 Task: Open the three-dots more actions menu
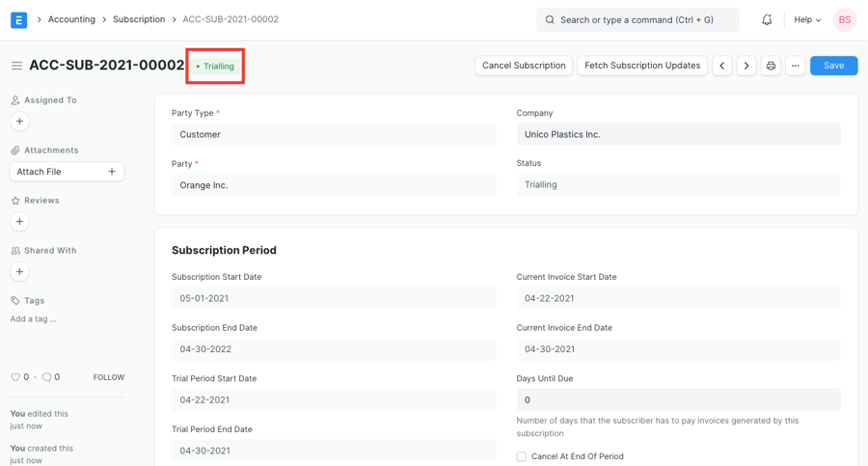pos(795,66)
